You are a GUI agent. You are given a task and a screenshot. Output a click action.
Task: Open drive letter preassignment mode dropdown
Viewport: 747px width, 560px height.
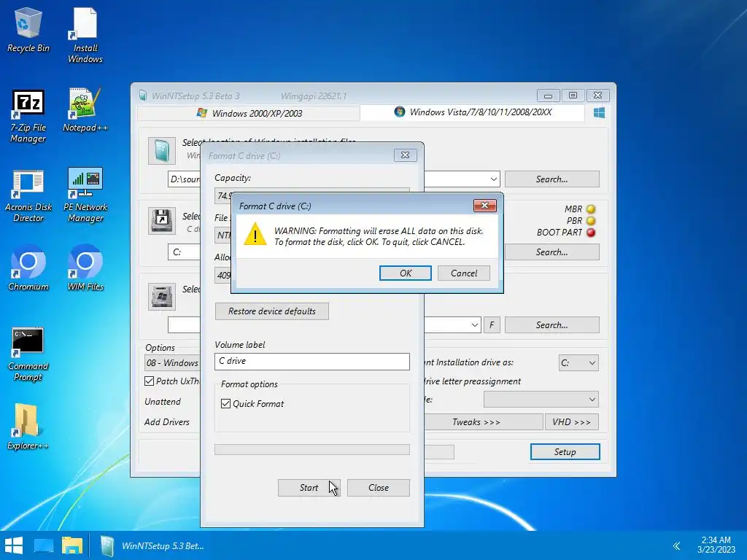pos(541,400)
